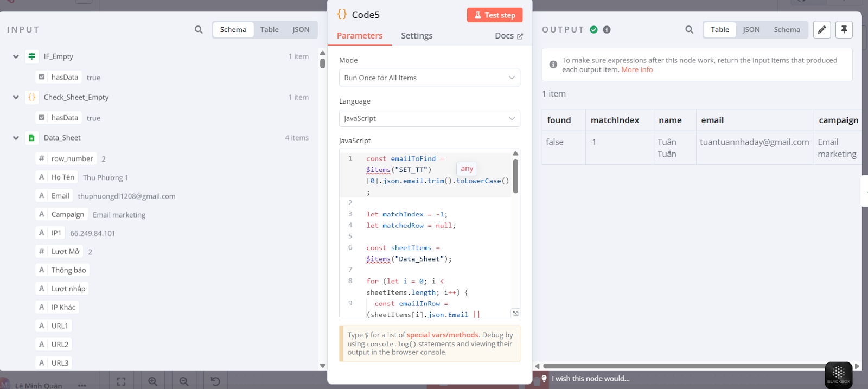Image resolution: width=868 pixels, height=389 pixels.
Task: Switch INPUT view to Table
Action: [x=270, y=30]
